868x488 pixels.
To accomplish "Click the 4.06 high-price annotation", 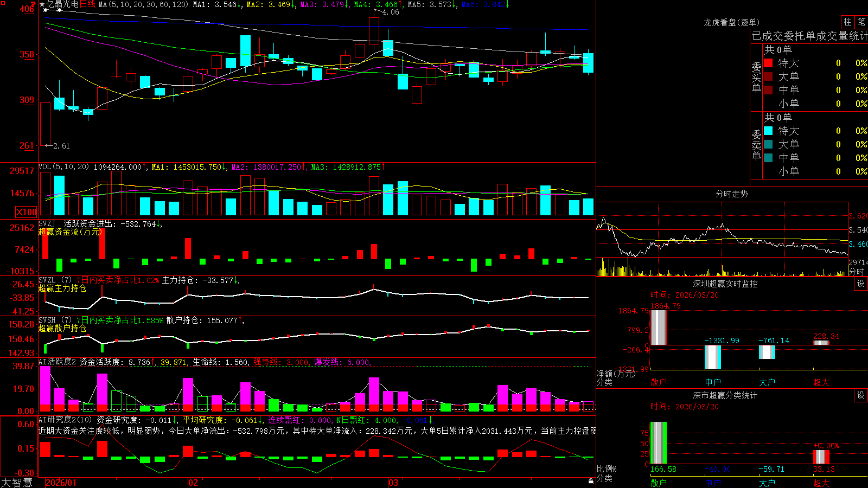I will pos(390,12).
